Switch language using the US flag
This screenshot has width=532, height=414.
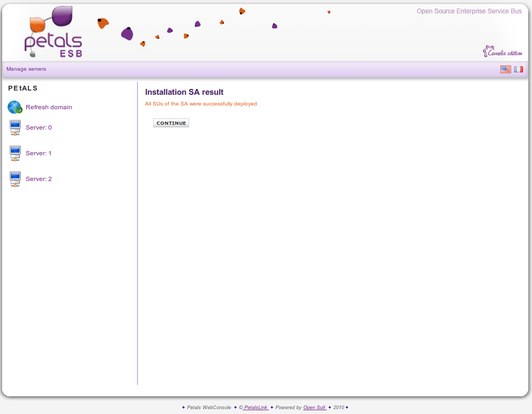(x=505, y=69)
